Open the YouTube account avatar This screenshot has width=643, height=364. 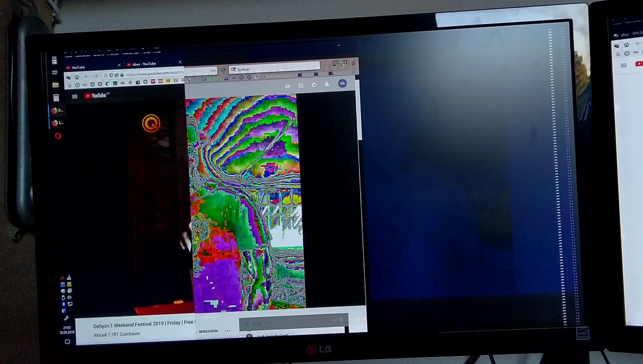pos(342,84)
